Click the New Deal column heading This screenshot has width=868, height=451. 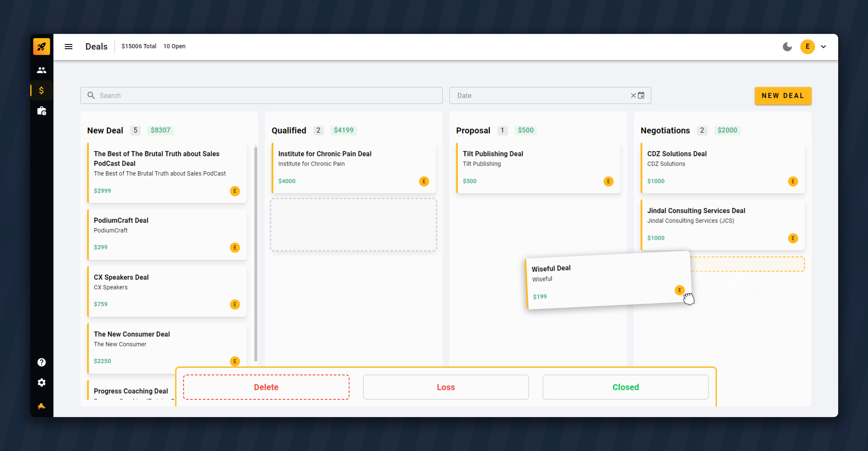tap(105, 131)
